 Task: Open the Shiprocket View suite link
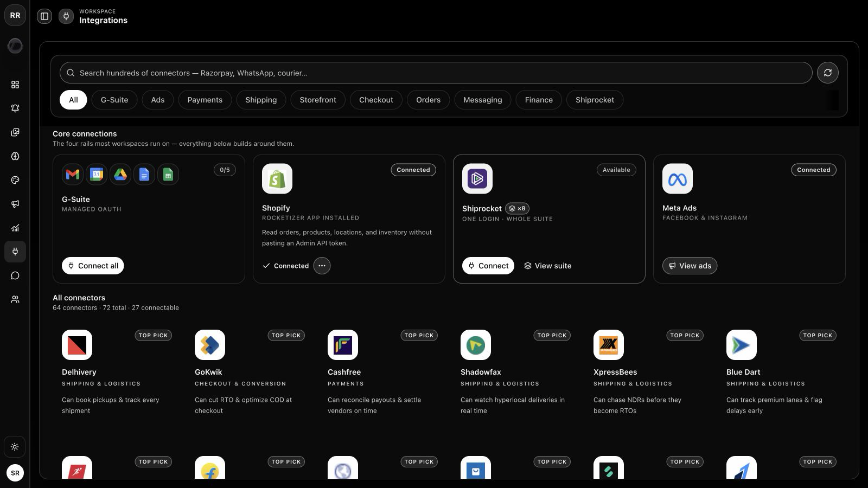click(548, 266)
